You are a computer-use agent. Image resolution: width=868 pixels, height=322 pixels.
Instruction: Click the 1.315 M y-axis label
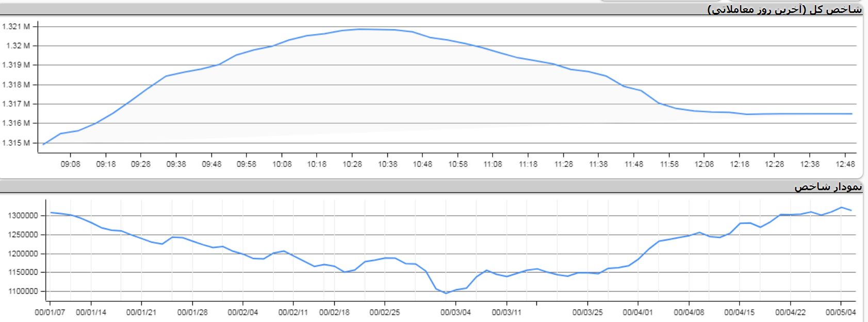[16, 143]
